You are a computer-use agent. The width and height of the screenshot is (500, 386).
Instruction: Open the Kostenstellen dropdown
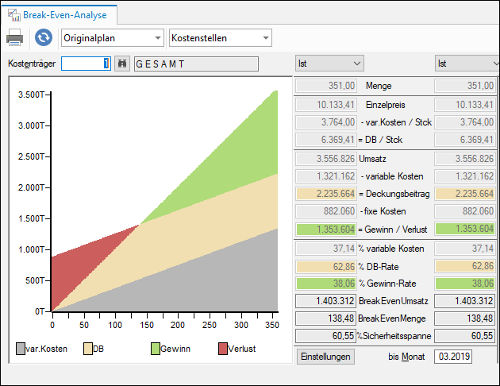(220, 38)
